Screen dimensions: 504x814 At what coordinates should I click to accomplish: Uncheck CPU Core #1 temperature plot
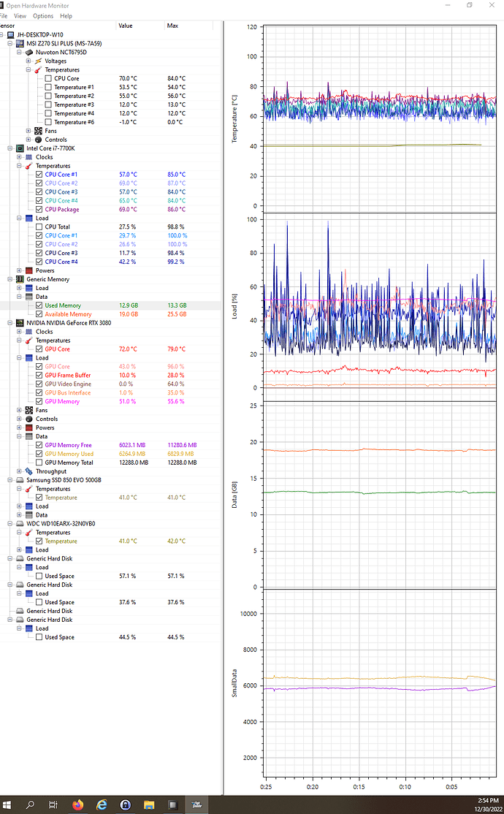pyautogui.click(x=39, y=175)
